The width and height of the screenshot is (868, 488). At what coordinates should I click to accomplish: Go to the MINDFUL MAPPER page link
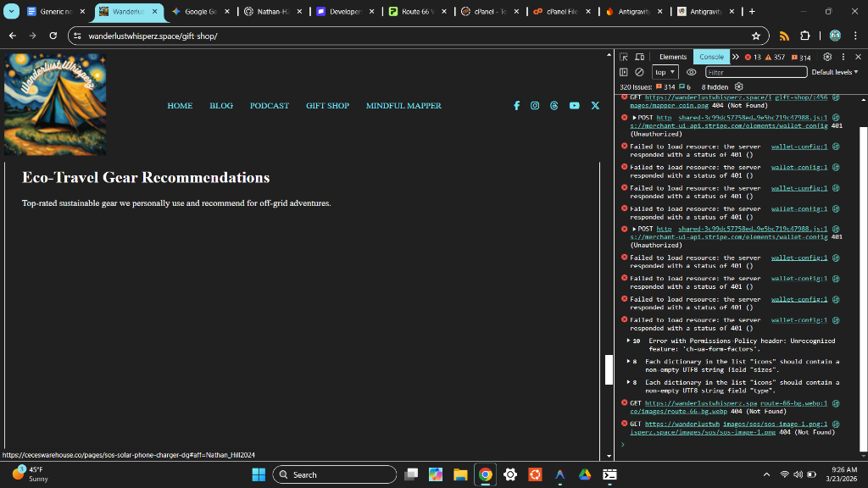403,106
